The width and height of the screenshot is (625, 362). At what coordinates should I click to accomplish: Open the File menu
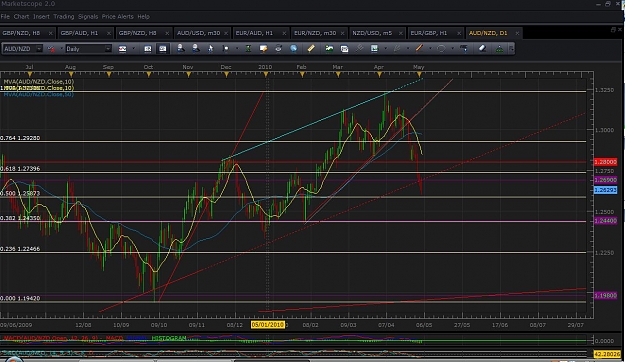5,16
